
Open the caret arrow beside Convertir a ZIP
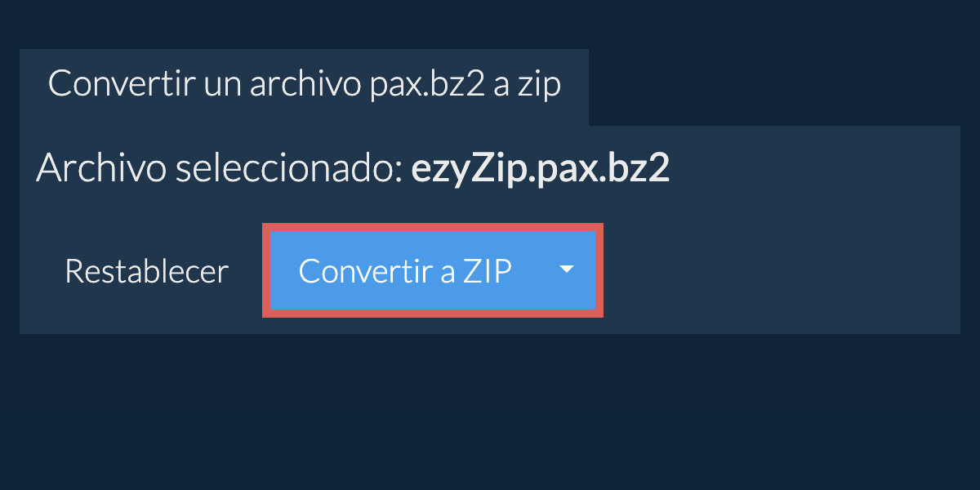pyautogui.click(x=568, y=269)
